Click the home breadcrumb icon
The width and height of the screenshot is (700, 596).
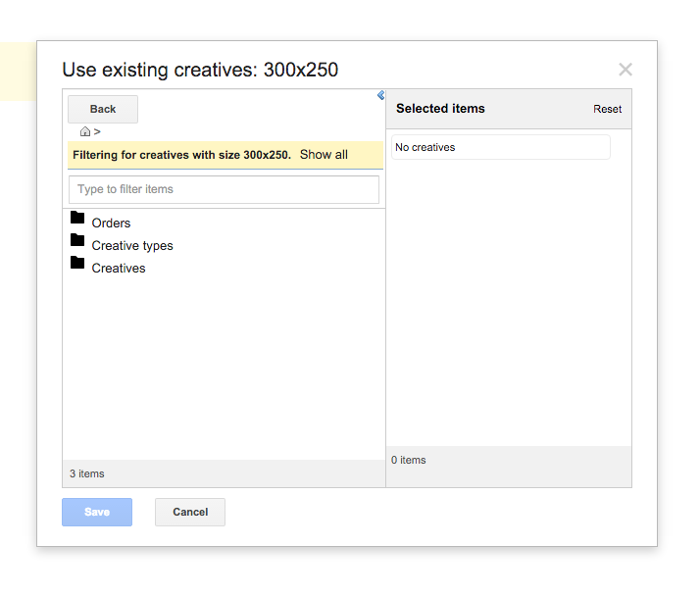(85, 131)
